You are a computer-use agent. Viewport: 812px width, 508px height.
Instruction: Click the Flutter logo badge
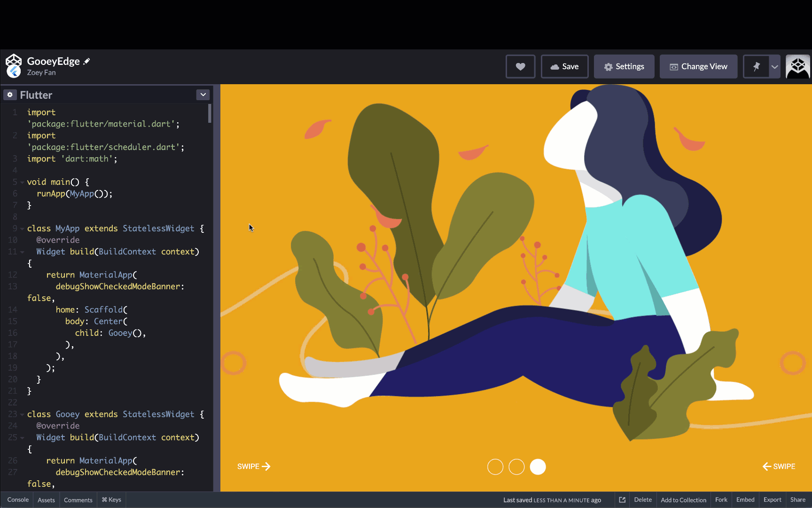[x=14, y=71]
